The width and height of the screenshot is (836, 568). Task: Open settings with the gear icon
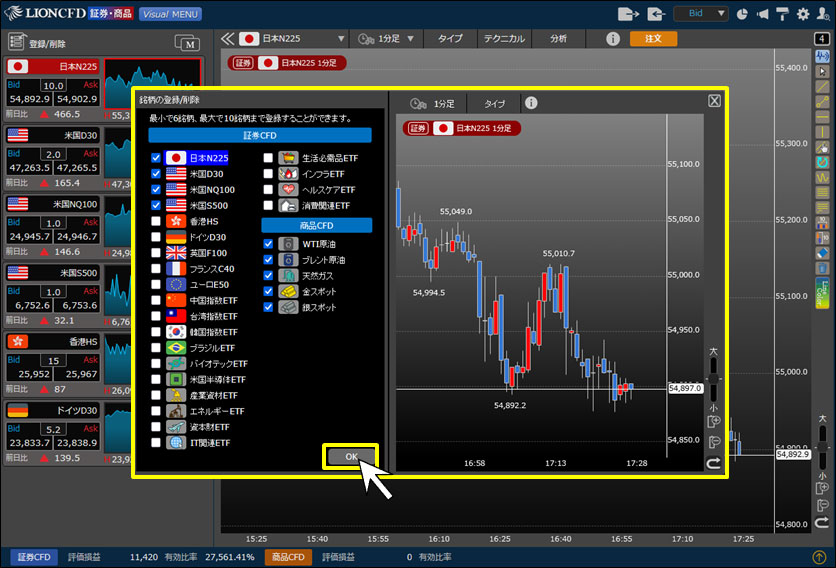pos(801,14)
